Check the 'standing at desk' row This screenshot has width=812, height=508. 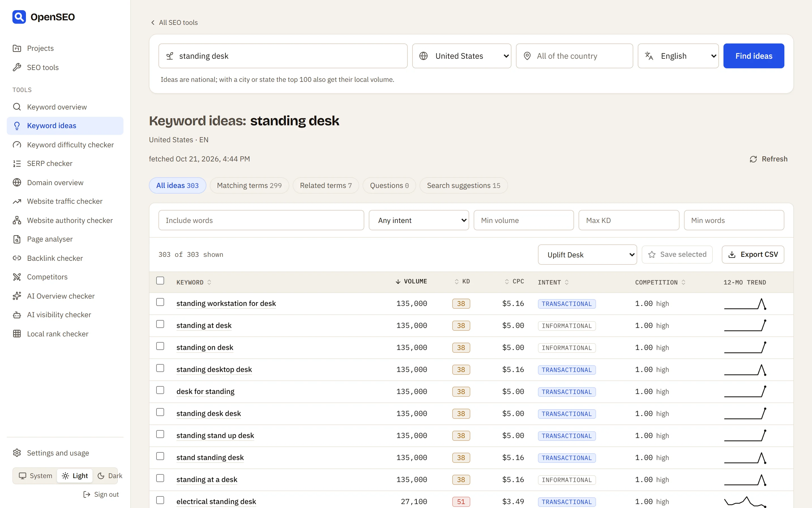point(160,324)
